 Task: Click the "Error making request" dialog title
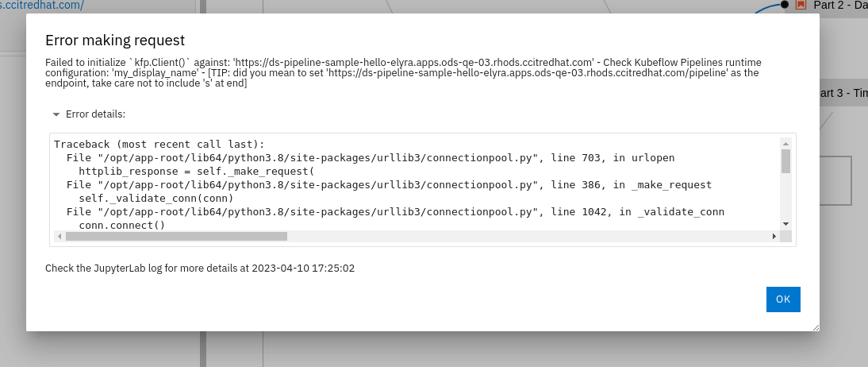coord(115,41)
